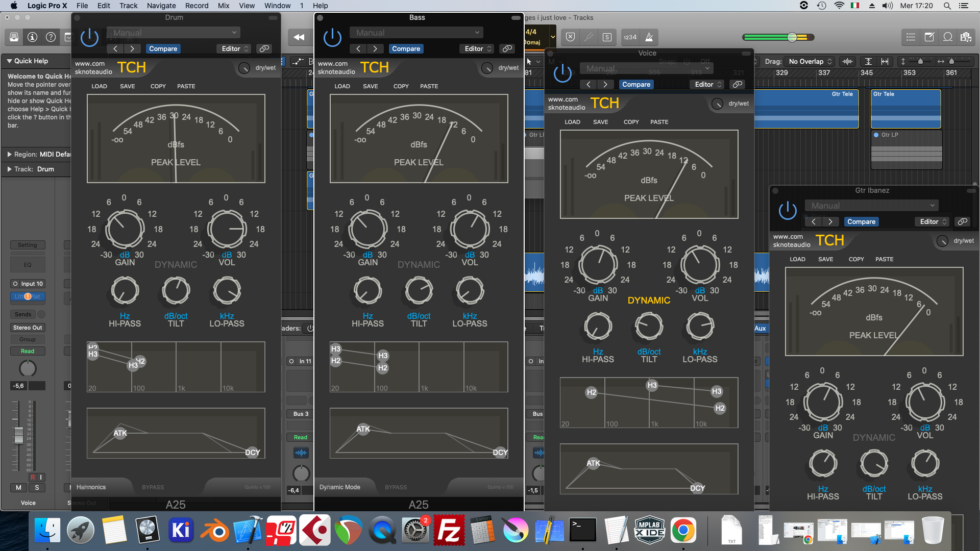Click the DCY node in Bass envelope graph
Image resolution: width=980 pixels, height=551 pixels.
tap(500, 452)
